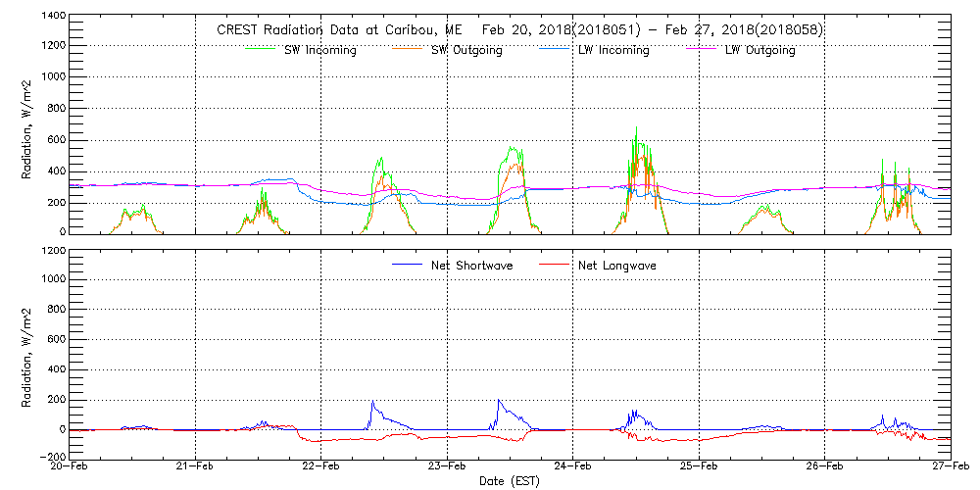This screenshot has height=490, width=980.
Task: Click the 'LW Outgoing' legend label
Action: (x=759, y=51)
